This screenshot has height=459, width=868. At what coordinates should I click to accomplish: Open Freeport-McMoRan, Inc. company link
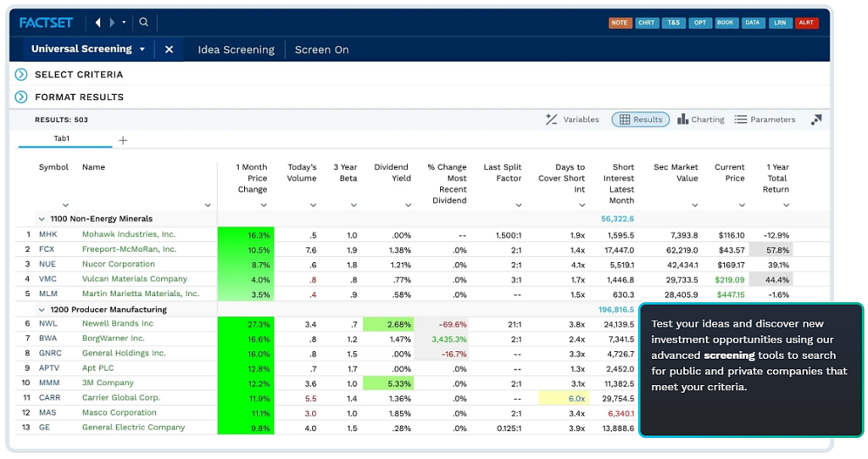point(129,249)
